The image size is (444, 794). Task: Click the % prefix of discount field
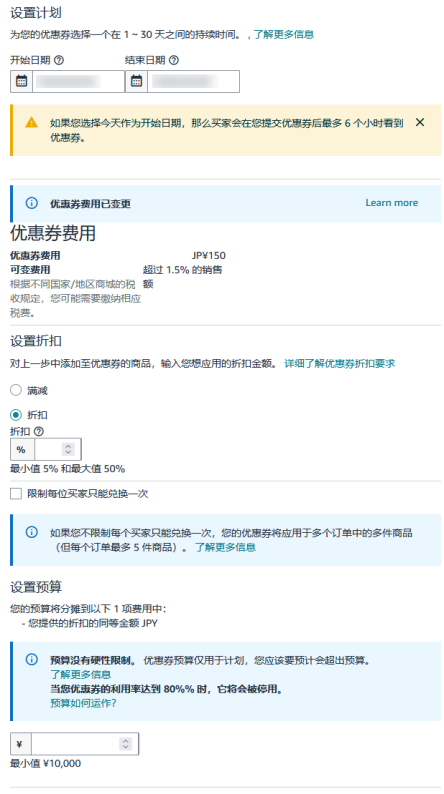click(x=22, y=449)
